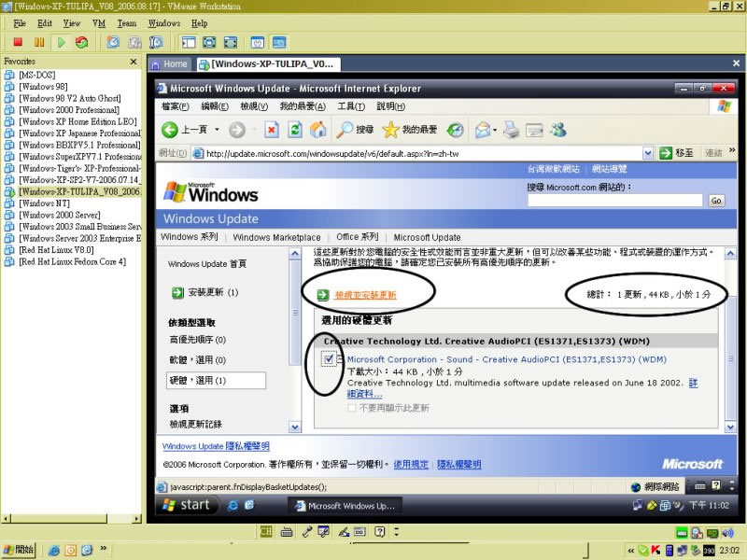Suspend the VM with yellow pause icon
This screenshot has width=747, height=560.
(x=39, y=42)
